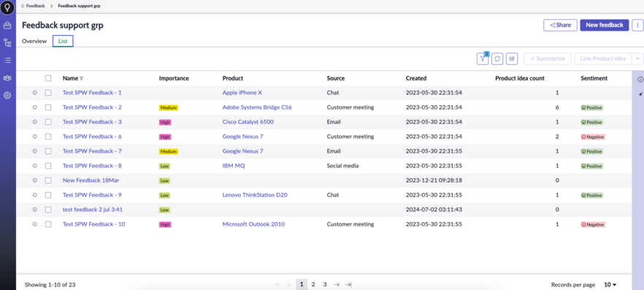Go to first page arrow
644x290 pixels.
(278, 285)
